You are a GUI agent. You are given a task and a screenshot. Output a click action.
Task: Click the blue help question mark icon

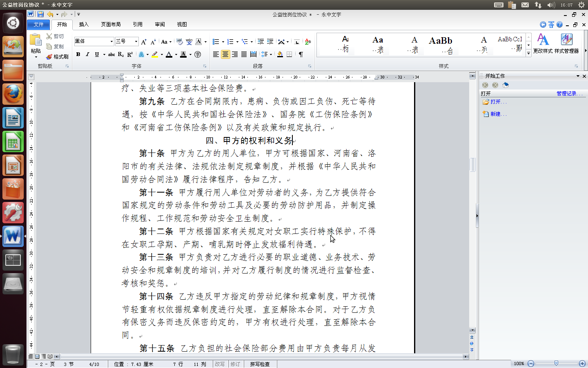click(559, 25)
